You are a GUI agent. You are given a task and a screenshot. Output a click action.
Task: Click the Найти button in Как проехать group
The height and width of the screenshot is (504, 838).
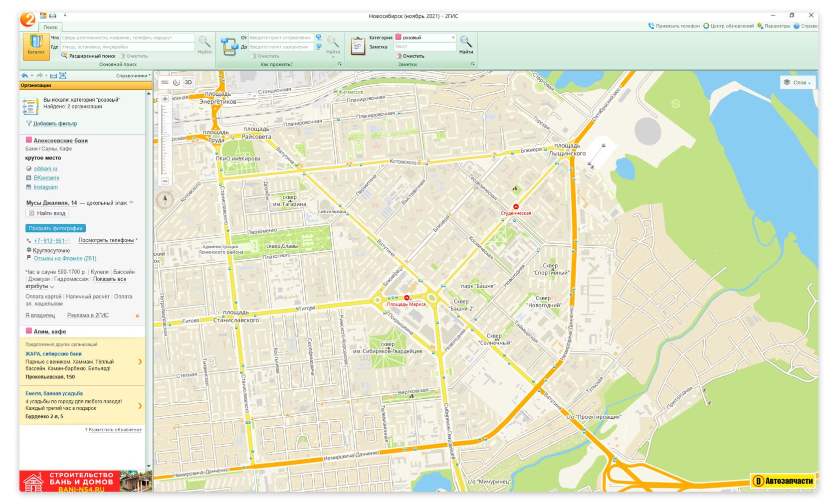(x=333, y=45)
